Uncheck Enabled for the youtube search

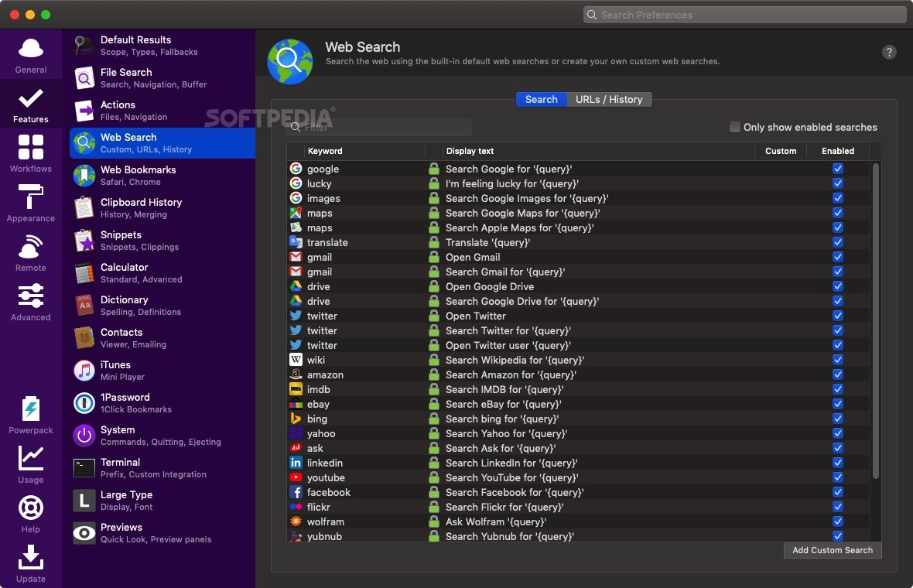coord(837,477)
